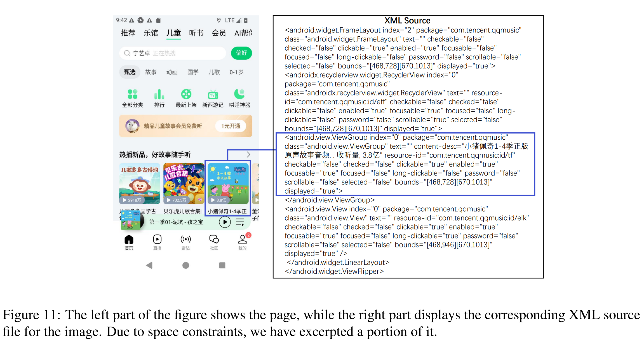Select the 故事 category chip
The height and width of the screenshot is (342, 644).
point(151,72)
